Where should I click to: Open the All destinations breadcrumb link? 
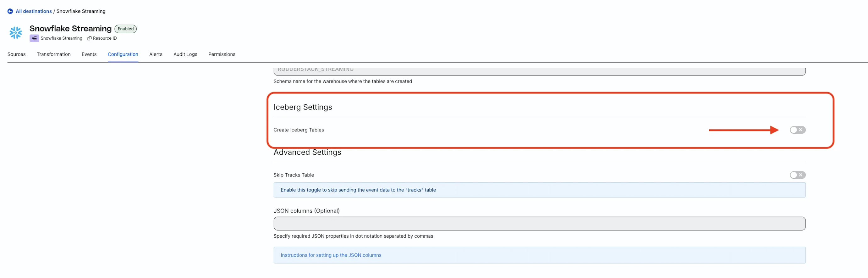(34, 11)
